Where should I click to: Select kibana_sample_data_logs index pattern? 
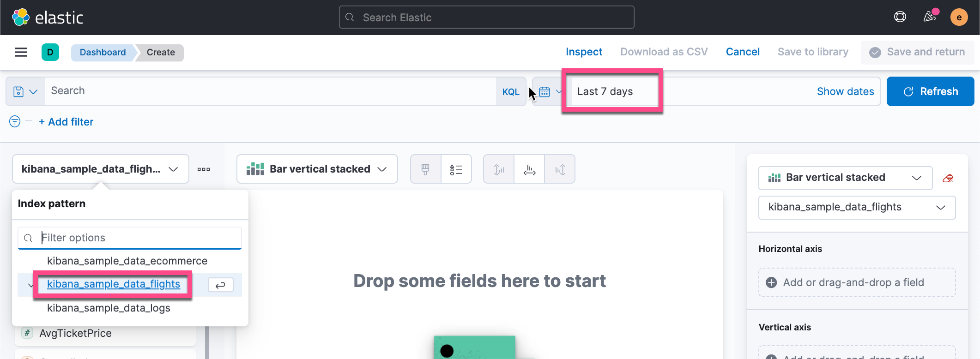click(109, 308)
